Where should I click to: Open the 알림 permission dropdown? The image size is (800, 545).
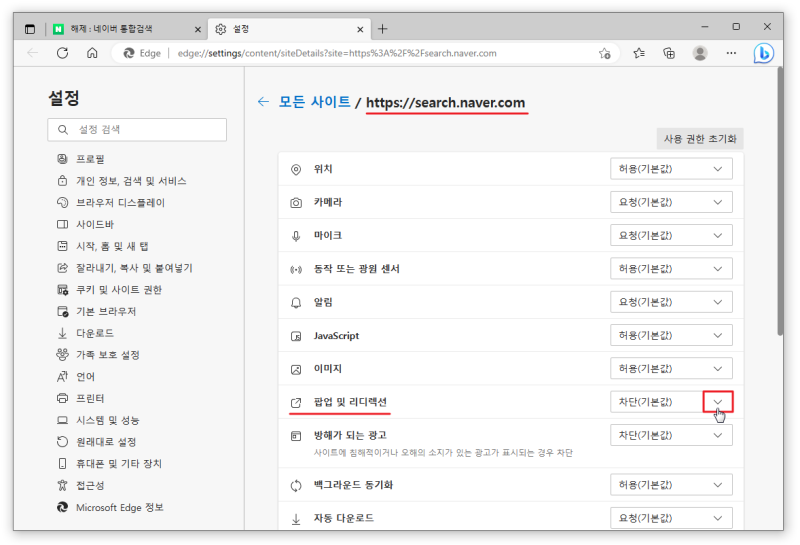pyautogui.click(x=671, y=302)
